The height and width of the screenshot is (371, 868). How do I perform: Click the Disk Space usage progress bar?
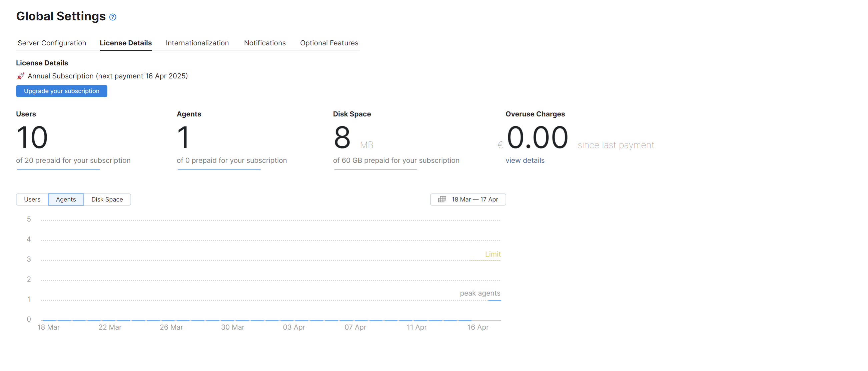pyautogui.click(x=375, y=169)
